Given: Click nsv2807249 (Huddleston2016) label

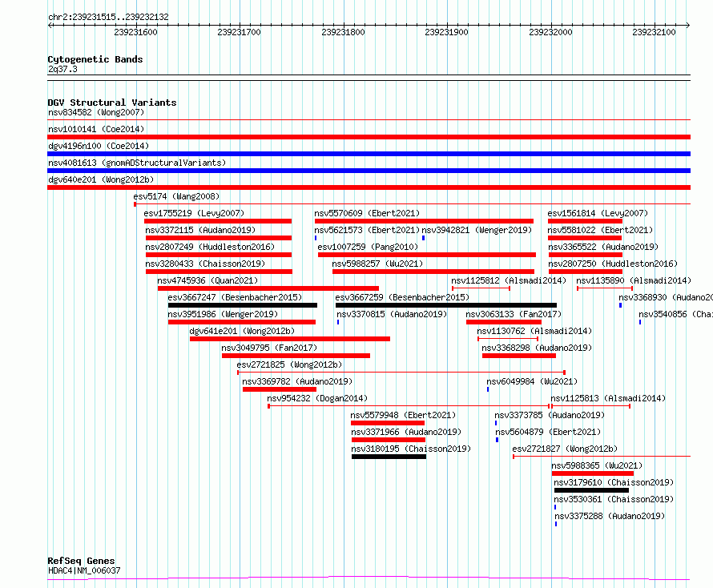Looking at the screenshot, I should pos(210,247).
